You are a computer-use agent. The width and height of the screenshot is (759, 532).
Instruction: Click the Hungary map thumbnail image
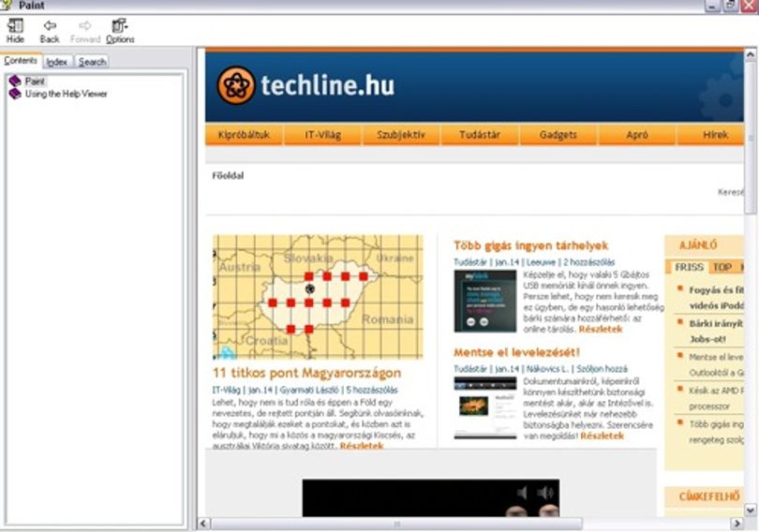pyautogui.click(x=318, y=297)
